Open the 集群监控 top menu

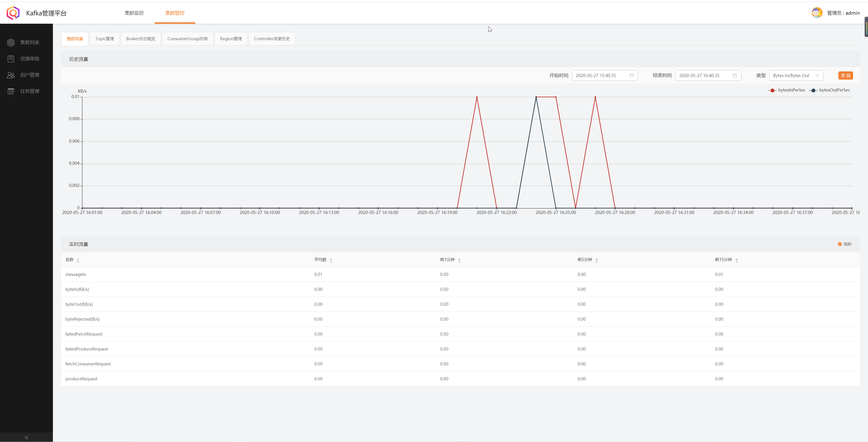click(x=134, y=13)
